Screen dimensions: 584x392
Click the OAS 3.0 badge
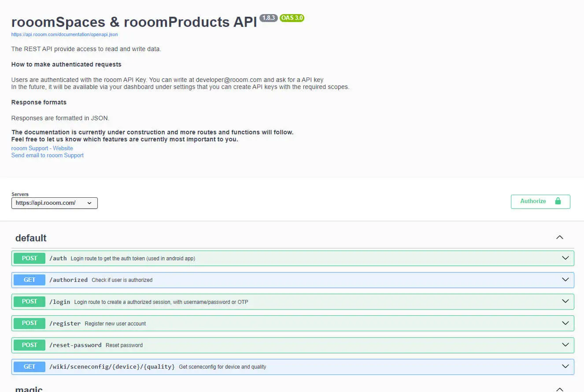[x=292, y=18]
